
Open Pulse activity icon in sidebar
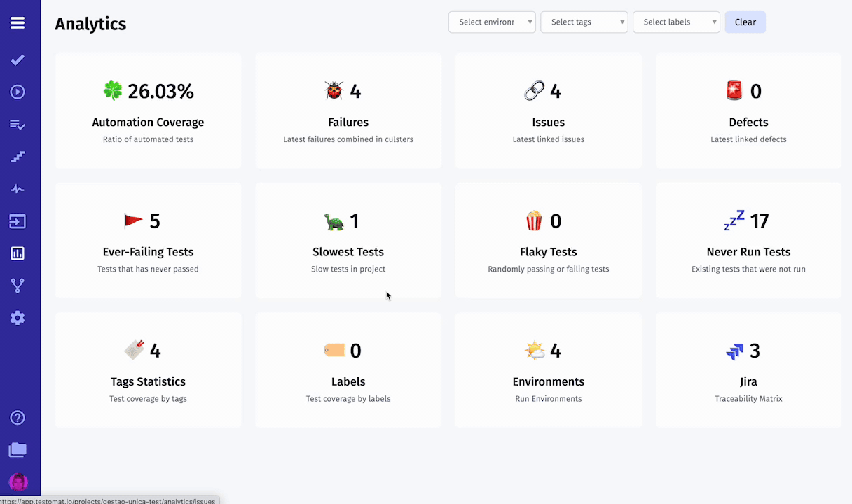(18, 189)
